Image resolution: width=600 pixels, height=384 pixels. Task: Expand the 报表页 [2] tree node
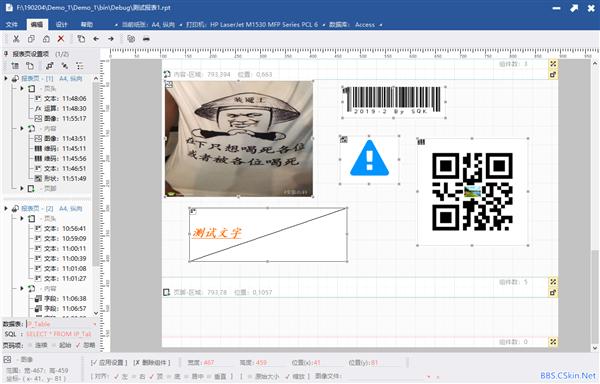point(6,208)
